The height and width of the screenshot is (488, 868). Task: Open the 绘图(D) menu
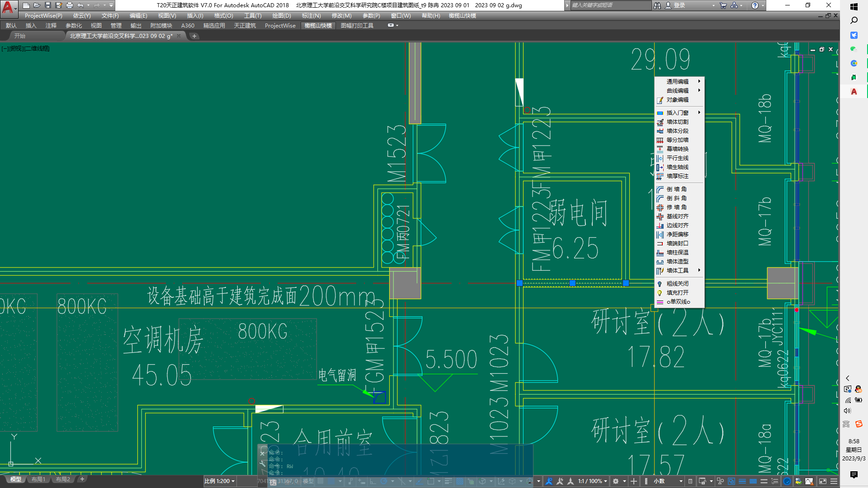point(282,16)
